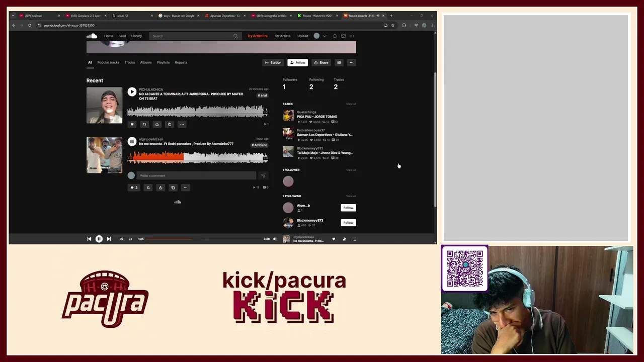Open the profile three-dots more button

[x=352, y=62]
